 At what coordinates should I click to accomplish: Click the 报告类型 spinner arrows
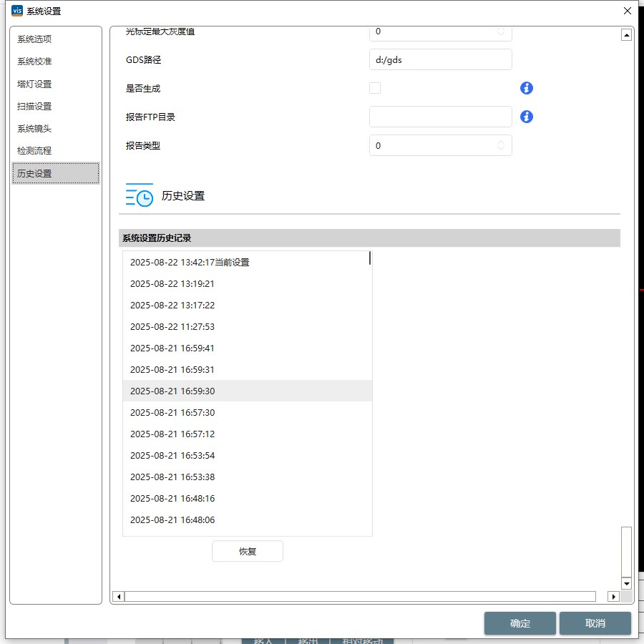point(501,145)
